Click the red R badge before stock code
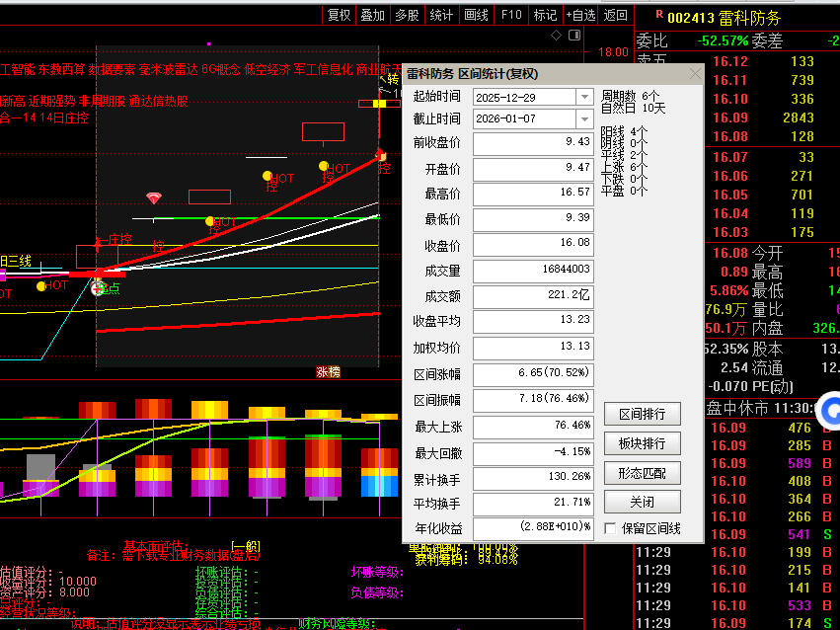Viewport: 840px width, 630px height. 658,16
